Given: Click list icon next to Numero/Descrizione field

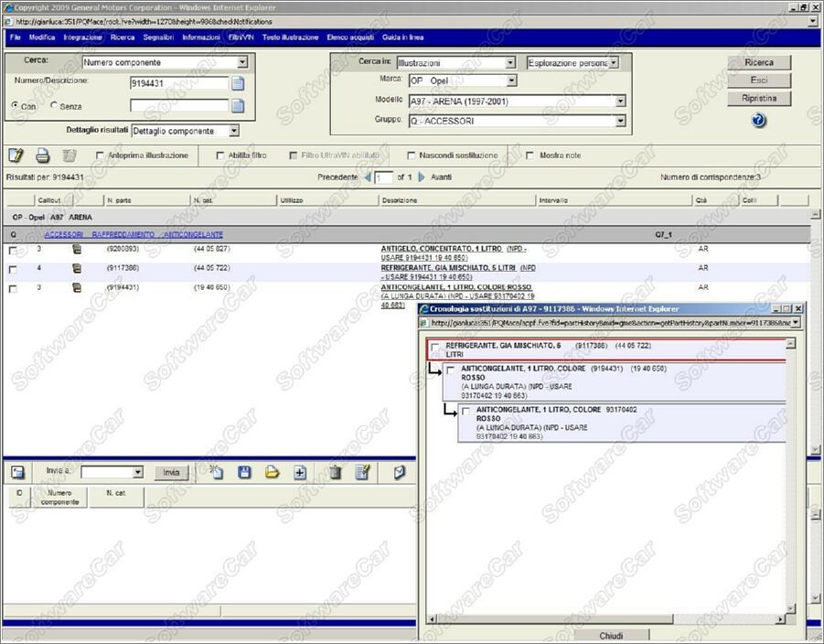Looking at the screenshot, I should 238,84.
